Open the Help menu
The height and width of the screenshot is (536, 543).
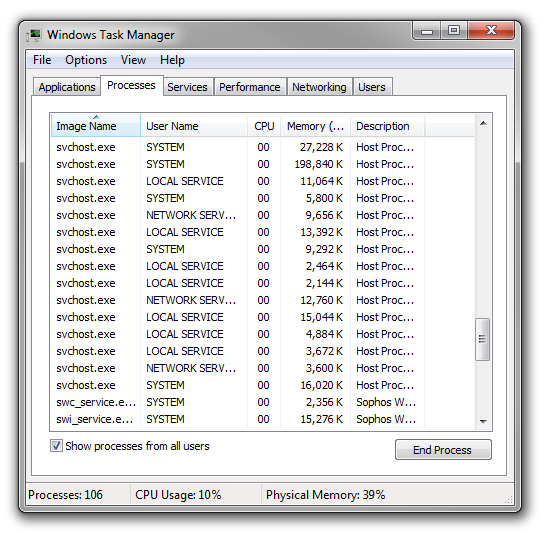click(172, 60)
